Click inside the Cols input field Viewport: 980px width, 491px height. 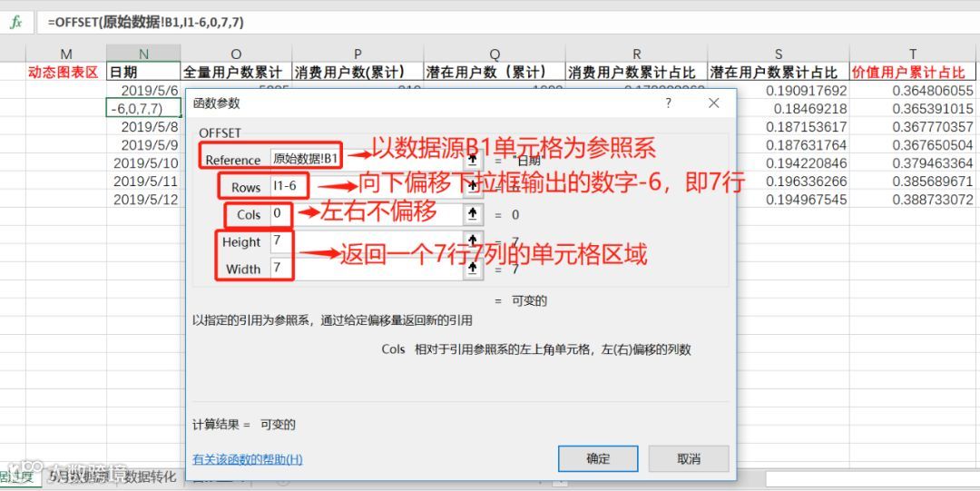pos(367,214)
